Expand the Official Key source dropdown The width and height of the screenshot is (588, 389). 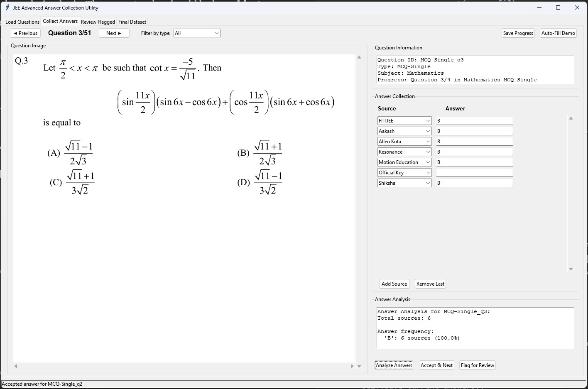pyautogui.click(x=428, y=173)
